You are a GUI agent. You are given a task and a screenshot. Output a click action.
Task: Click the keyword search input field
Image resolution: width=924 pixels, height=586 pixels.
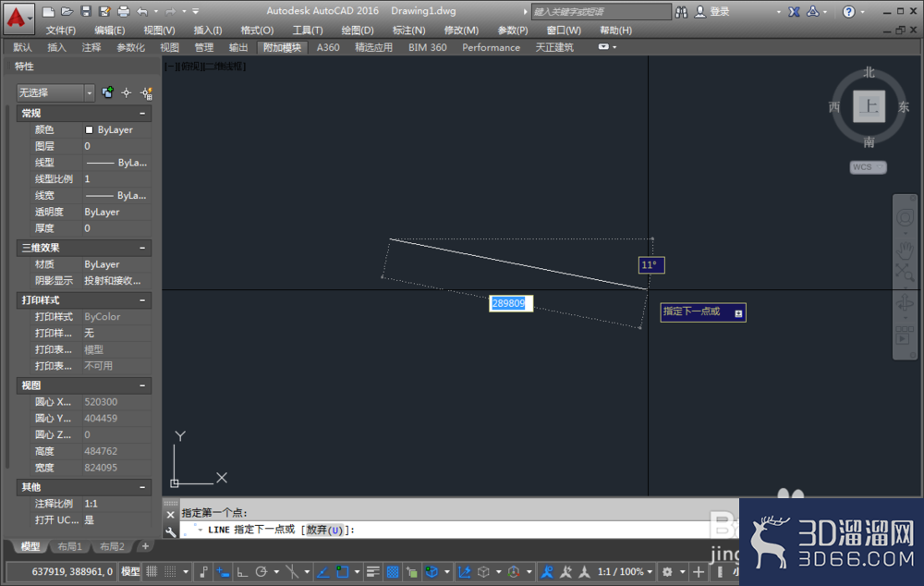(x=602, y=12)
